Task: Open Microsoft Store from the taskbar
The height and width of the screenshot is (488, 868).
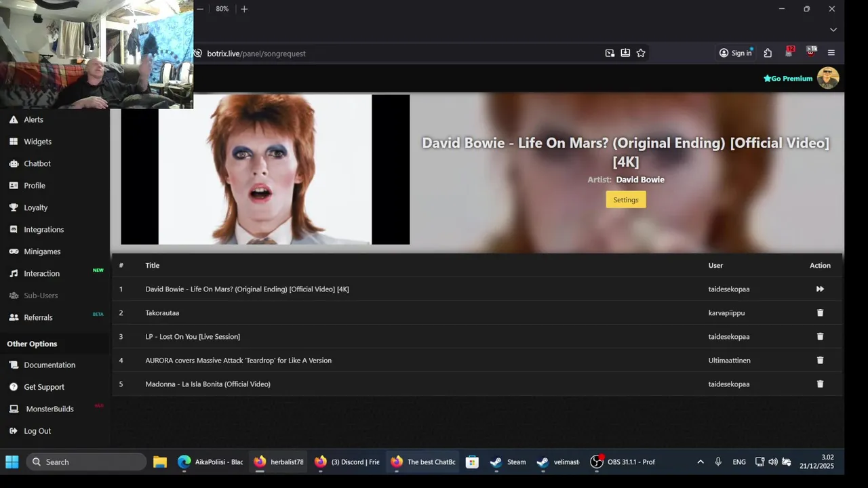Action: [473, 462]
